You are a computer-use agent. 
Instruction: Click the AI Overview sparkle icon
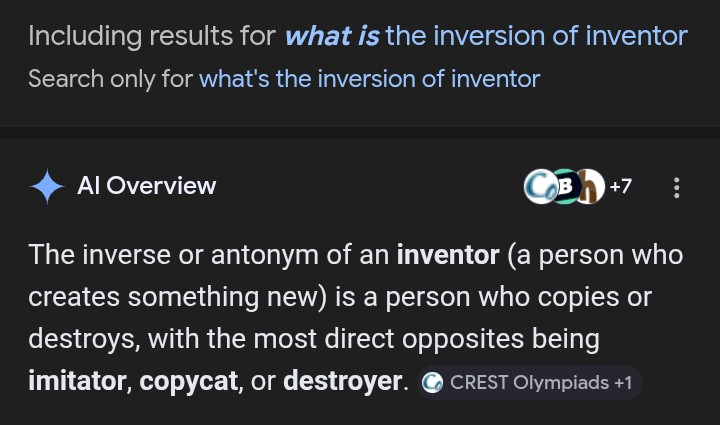tap(47, 187)
